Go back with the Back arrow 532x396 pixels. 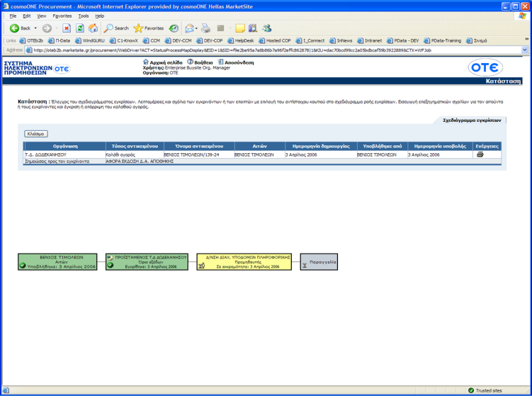click(20, 28)
